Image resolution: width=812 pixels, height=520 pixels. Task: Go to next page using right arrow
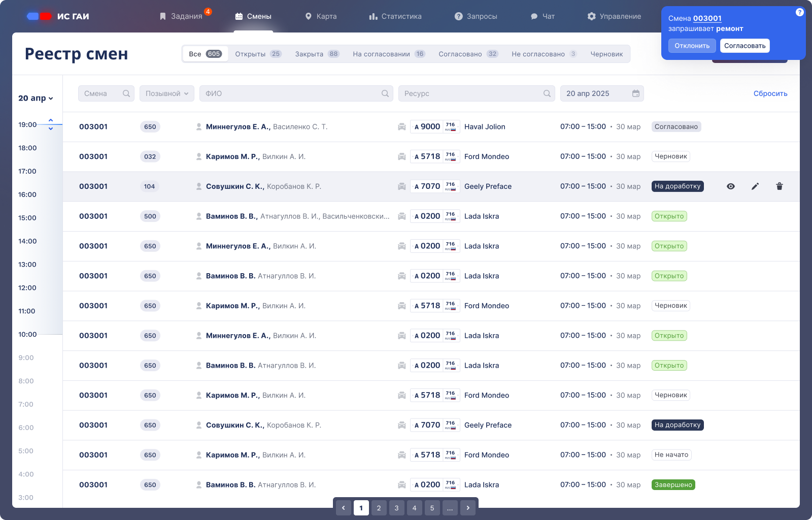click(x=468, y=508)
